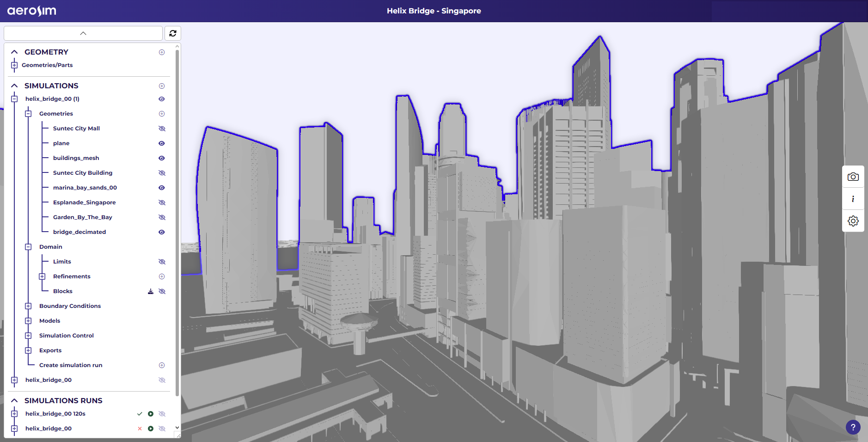
Task: Expand the Refinements tree node
Action: click(42, 276)
